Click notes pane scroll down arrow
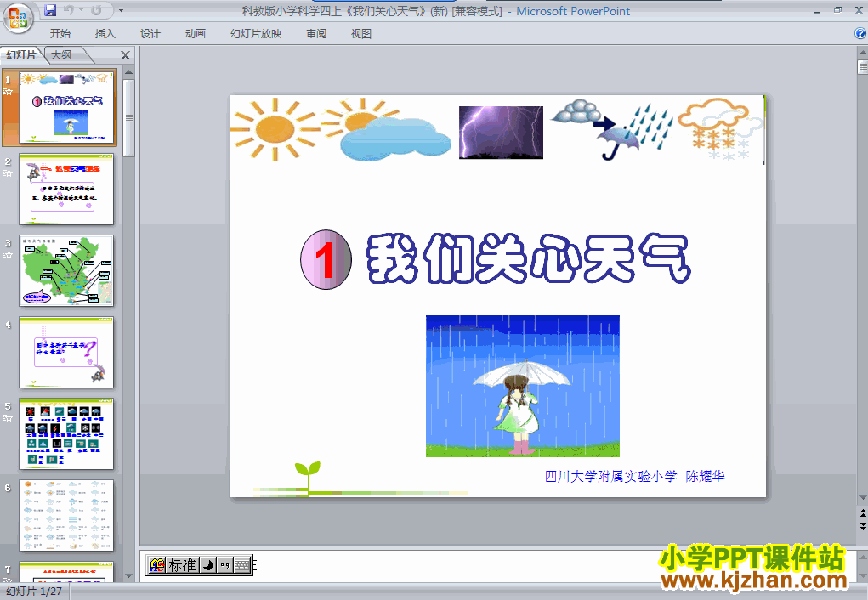Viewport: 868px width, 600px height. [x=862, y=576]
